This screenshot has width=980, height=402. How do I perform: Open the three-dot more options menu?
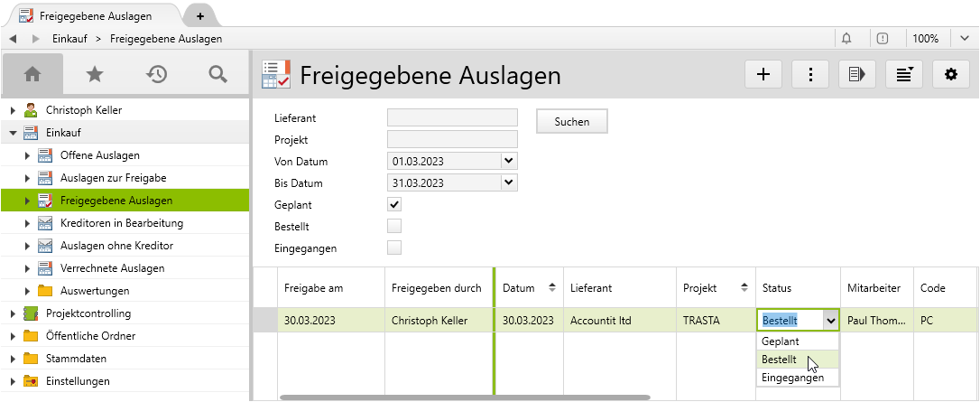810,75
